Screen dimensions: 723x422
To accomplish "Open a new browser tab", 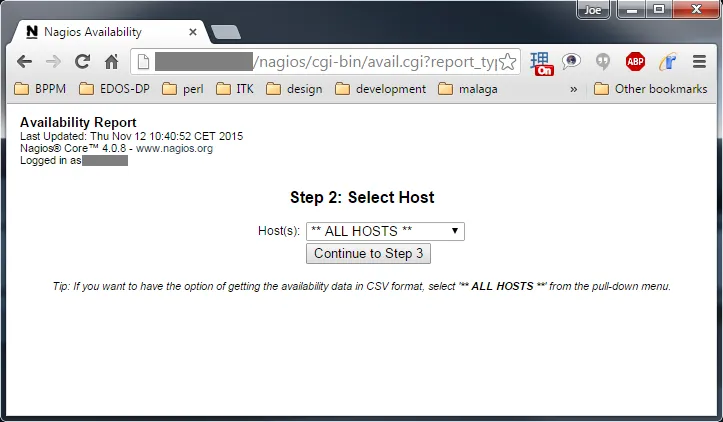I will (x=225, y=32).
